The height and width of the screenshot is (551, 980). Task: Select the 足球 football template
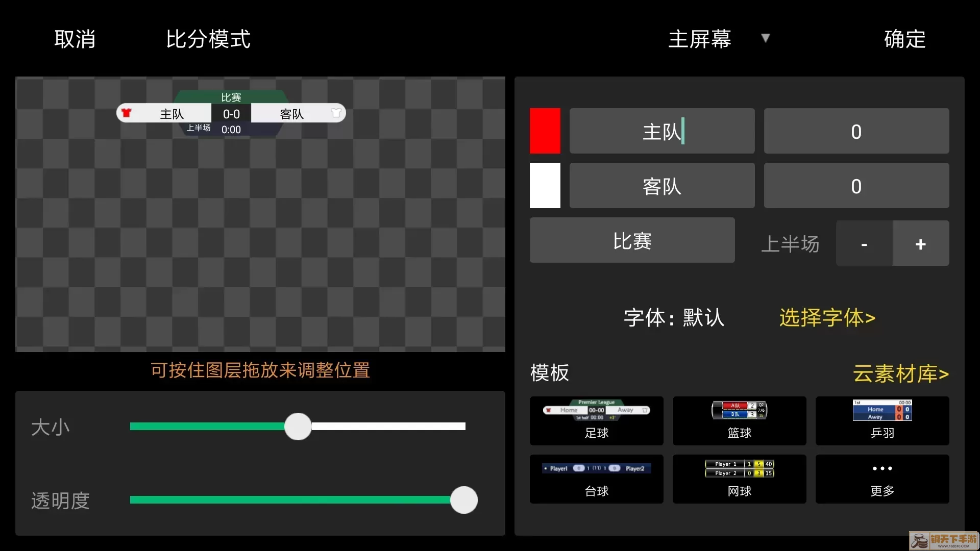[x=596, y=420]
